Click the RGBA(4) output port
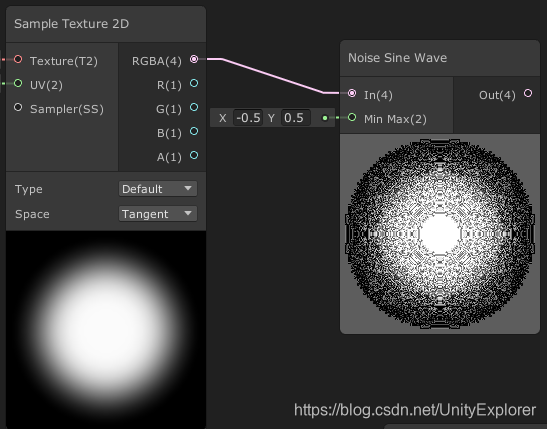The image size is (547, 429). pos(194,59)
